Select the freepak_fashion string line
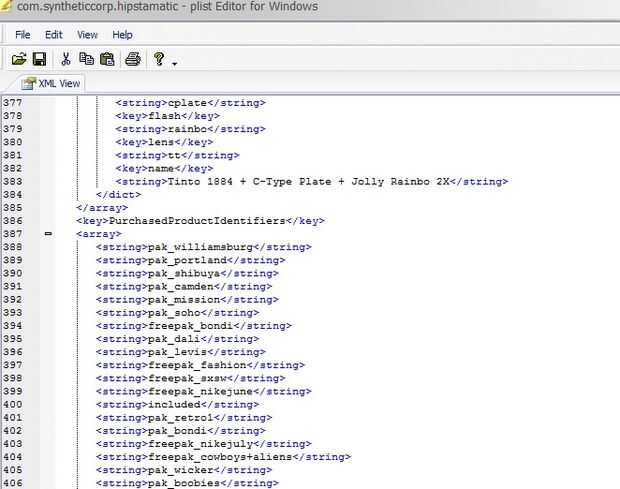This screenshot has height=489, width=620. [200, 365]
